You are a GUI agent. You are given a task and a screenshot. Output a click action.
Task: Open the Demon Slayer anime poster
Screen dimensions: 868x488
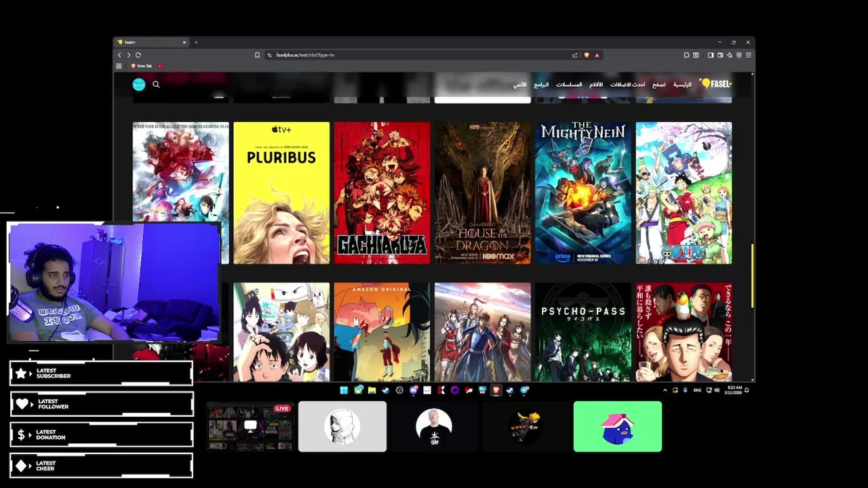[181, 173]
